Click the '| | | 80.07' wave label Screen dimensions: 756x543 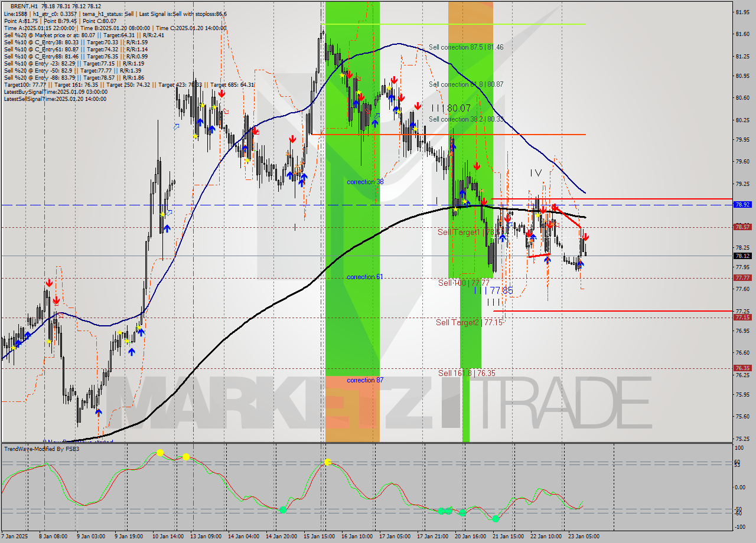click(451, 108)
